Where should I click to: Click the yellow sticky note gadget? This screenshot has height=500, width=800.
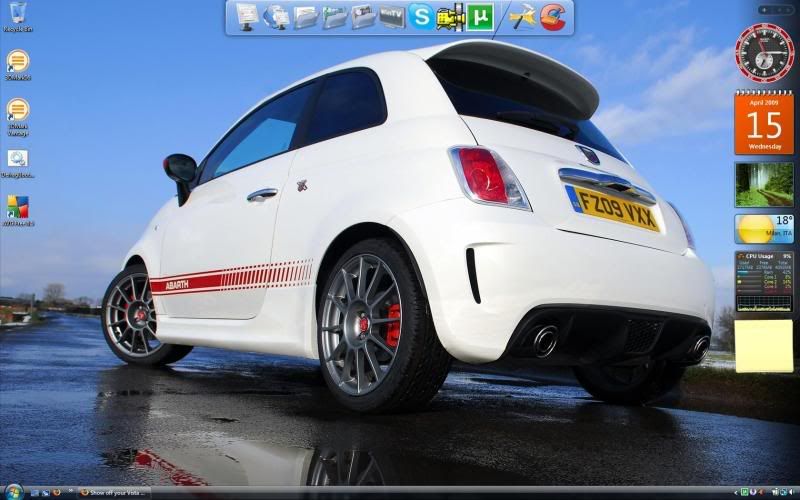click(764, 346)
